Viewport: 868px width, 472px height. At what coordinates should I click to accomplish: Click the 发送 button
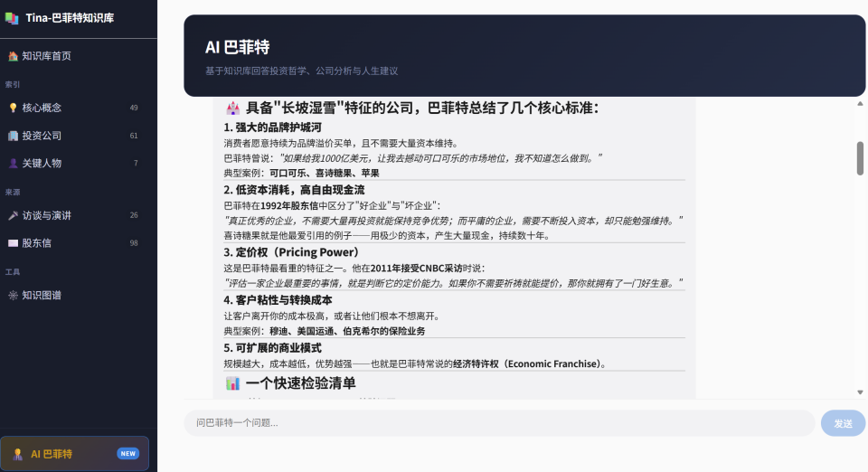[843, 423]
